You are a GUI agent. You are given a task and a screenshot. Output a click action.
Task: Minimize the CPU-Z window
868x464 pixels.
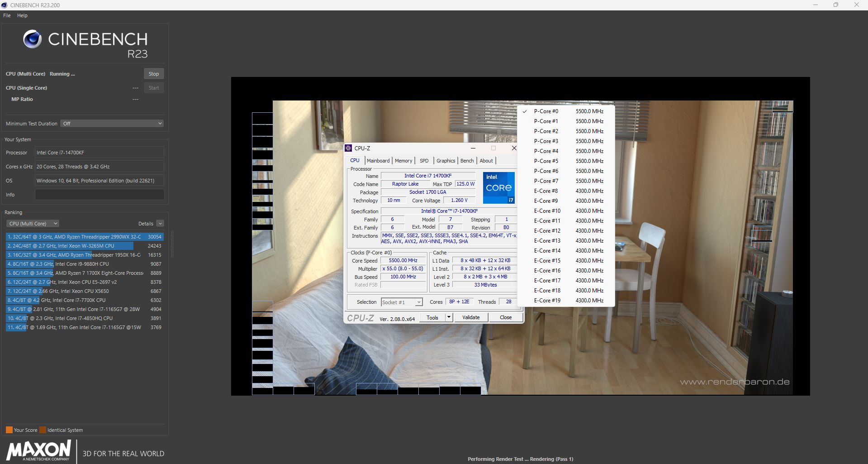[473, 148]
